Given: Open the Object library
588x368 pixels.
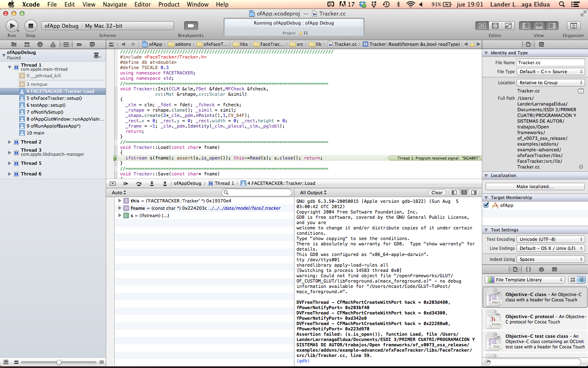Looking at the screenshot, I should pyautogui.click(x=541, y=269).
